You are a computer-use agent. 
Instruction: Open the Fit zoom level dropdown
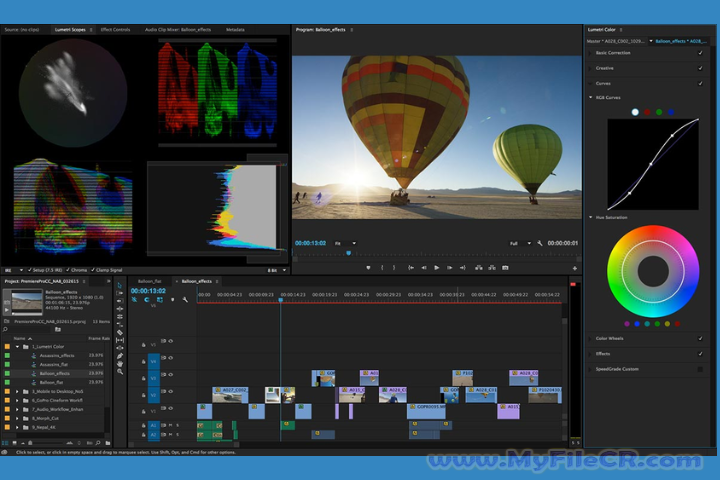pyautogui.click(x=345, y=243)
